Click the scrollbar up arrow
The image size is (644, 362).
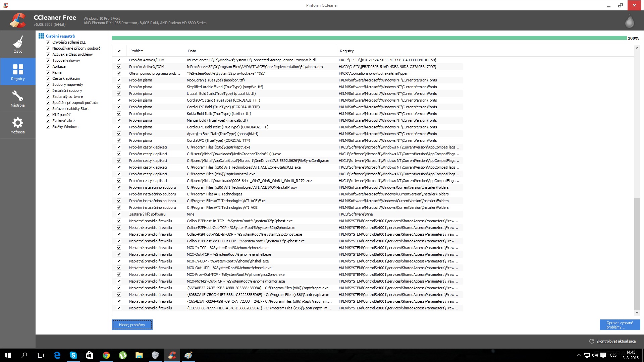point(637,48)
